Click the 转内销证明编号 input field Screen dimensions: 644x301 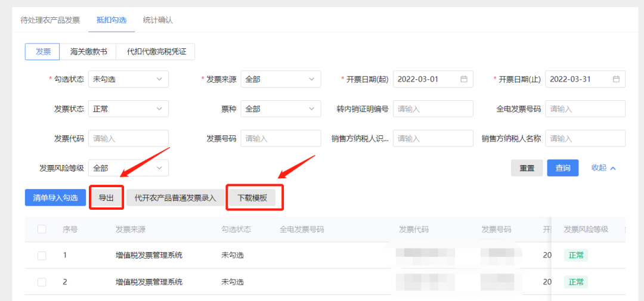coord(434,109)
